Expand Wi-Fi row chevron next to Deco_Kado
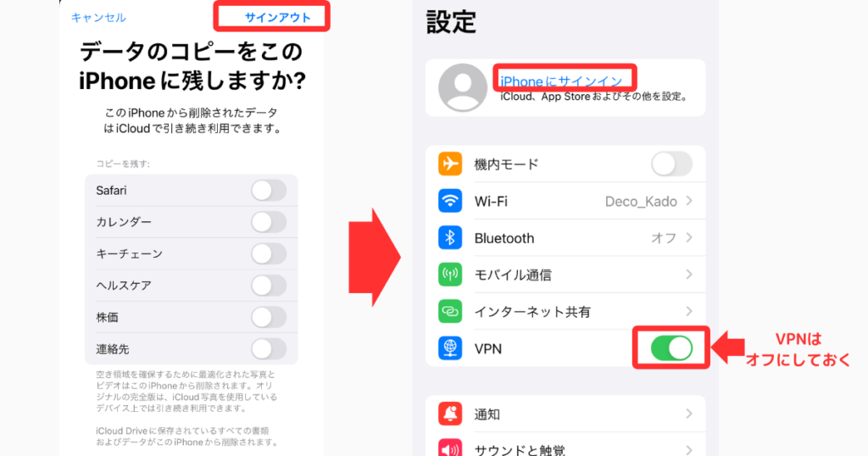This screenshot has height=456, width=868. [689, 201]
